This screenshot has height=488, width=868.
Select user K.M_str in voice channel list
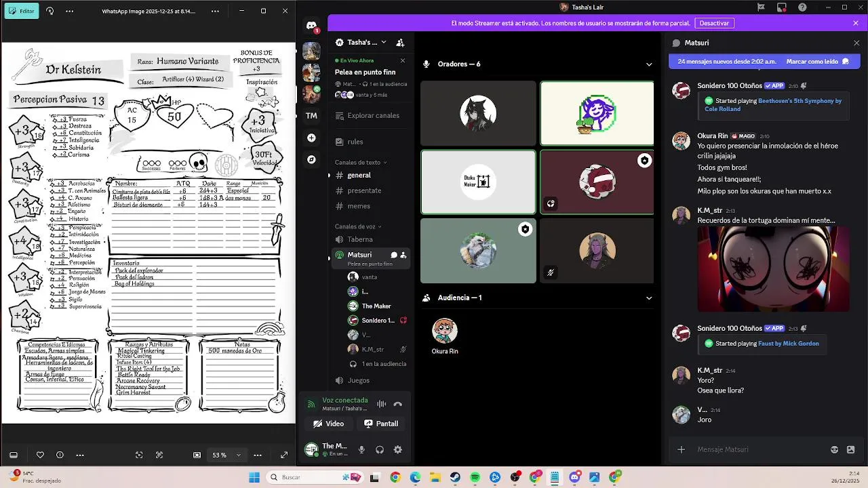tap(378, 350)
